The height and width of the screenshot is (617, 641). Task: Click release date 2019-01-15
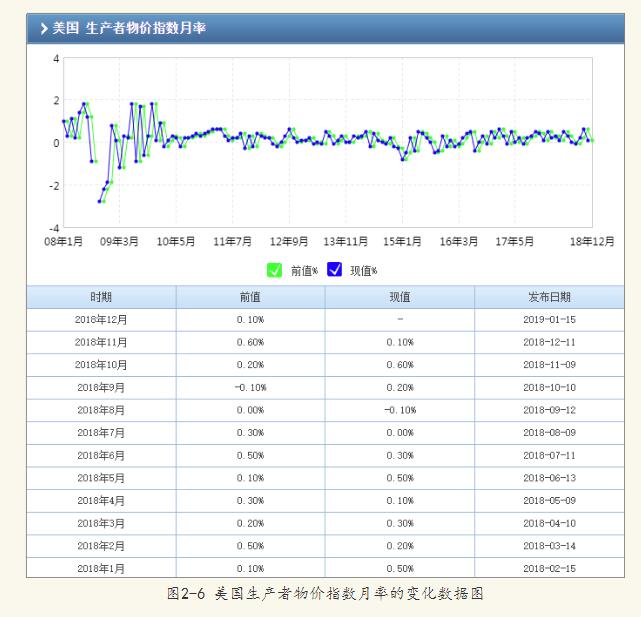[549, 319]
